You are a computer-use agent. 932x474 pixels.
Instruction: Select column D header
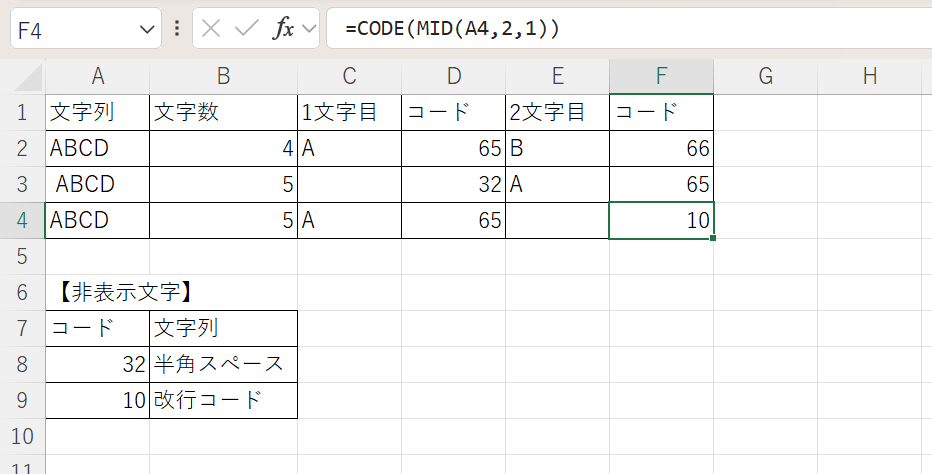pos(454,76)
